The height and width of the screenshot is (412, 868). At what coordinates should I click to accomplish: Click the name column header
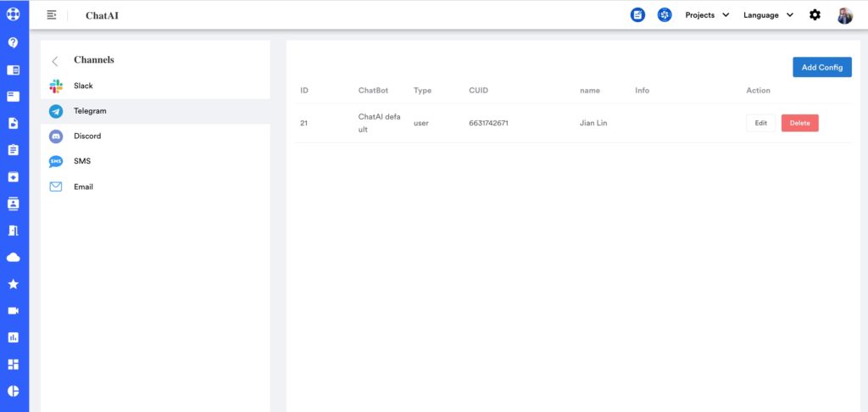pos(590,90)
